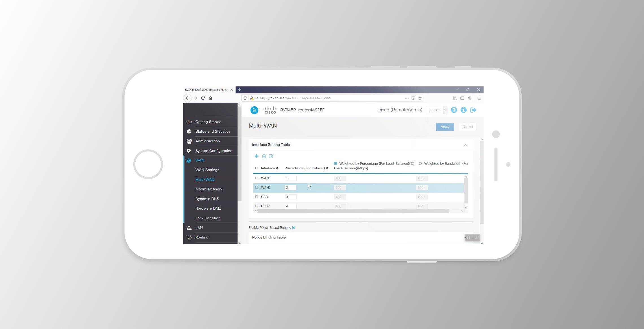Click the Apply button
644x329 pixels.
445,127
